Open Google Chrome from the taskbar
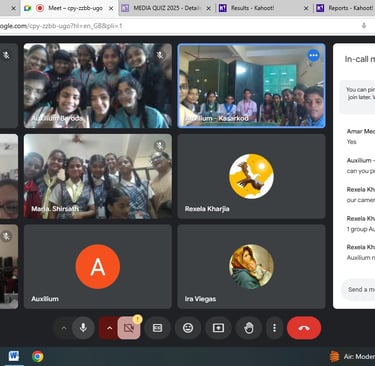375x366 pixels. pos(38,356)
